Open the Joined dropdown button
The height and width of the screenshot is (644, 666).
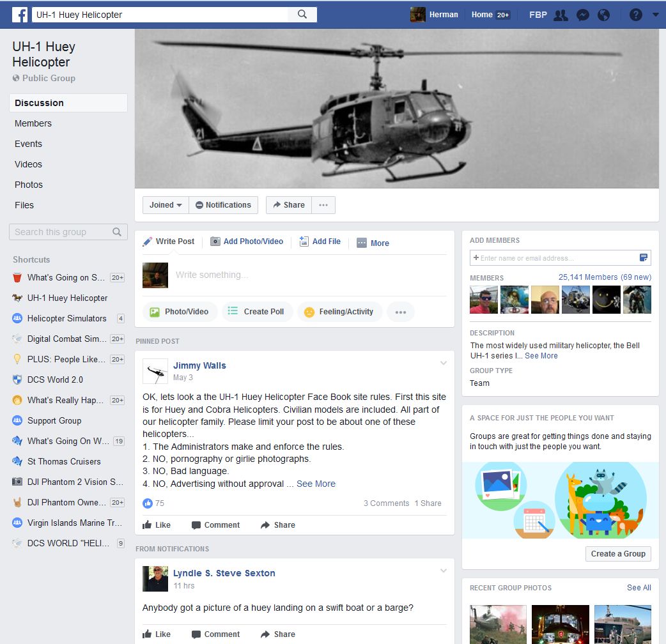point(166,205)
